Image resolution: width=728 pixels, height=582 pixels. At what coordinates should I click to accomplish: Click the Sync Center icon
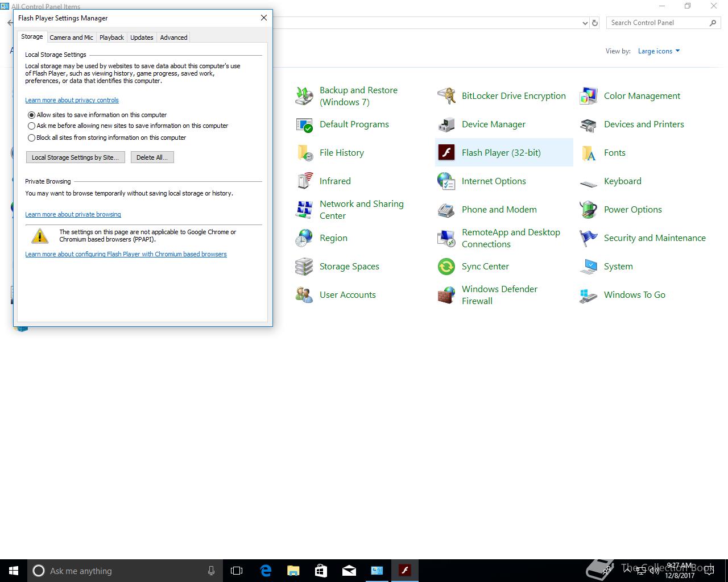click(x=446, y=267)
